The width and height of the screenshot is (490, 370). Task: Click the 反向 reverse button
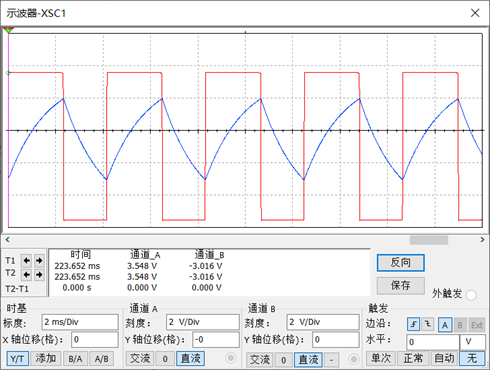[401, 263]
